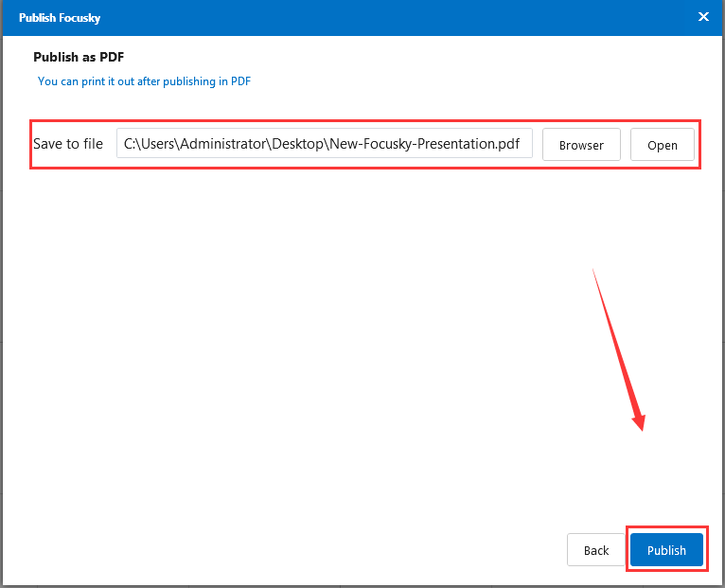Click the Publish button
725x588 pixels.
pos(666,549)
